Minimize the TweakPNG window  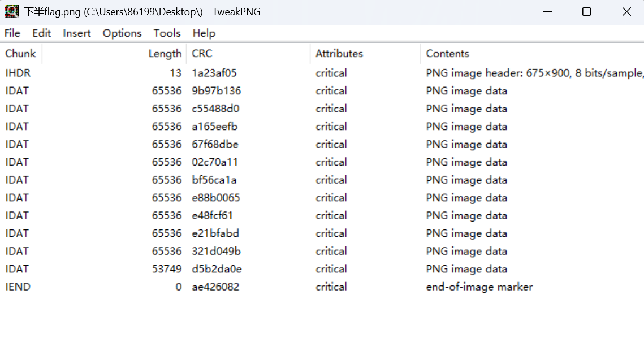click(547, 12)
